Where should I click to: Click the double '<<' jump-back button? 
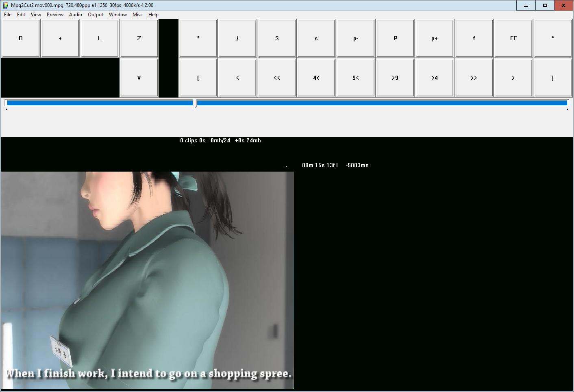[277, 78]
